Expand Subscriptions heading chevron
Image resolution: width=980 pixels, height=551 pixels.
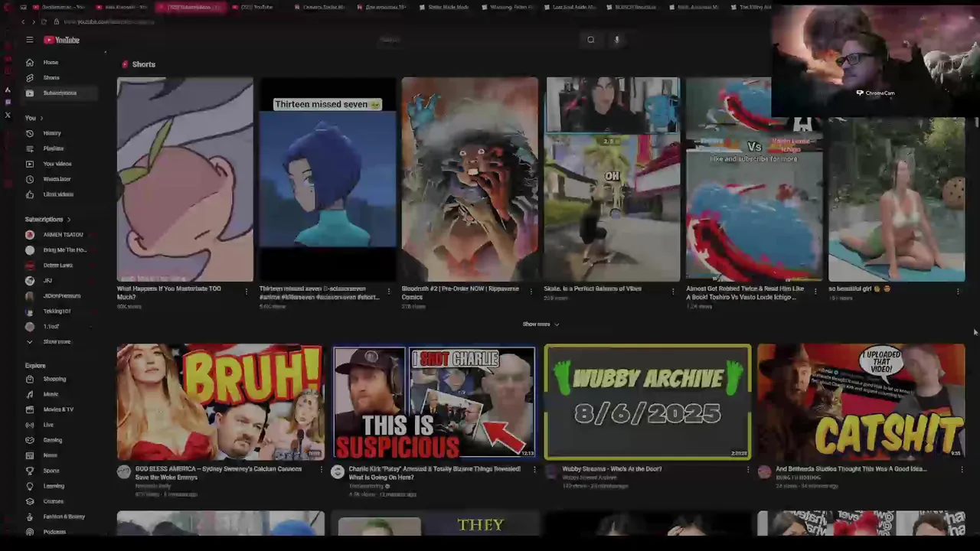pos(68,220)
